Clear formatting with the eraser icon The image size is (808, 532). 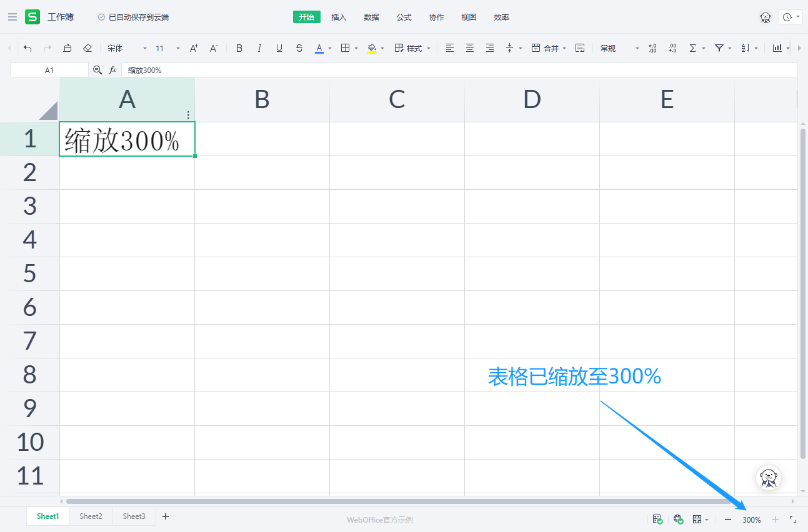click(x=87, y=48)
